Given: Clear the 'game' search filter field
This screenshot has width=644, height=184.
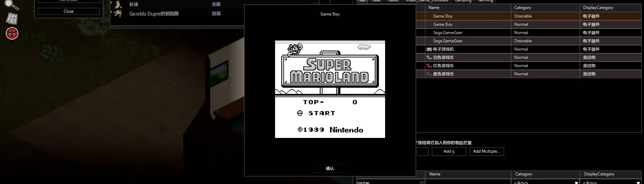Looking at the screenshot, I should click(422, 183).
